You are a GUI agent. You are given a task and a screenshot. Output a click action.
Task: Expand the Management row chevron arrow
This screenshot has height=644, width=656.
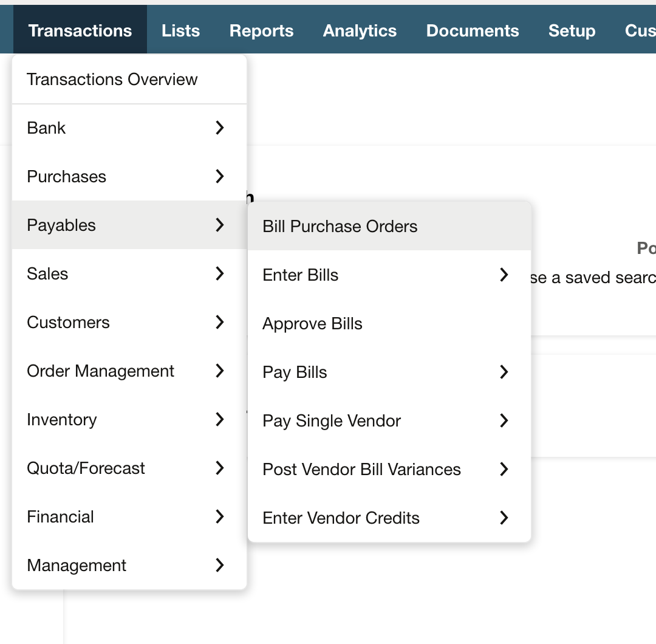click(220, 565)
